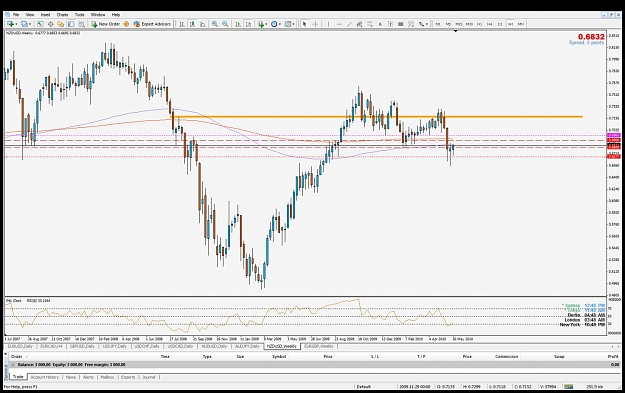Image resolution: width=625 pixels, height=393 pixels.
Task: Expand the Indicators dropdown arrow
Action: [266, 24]
